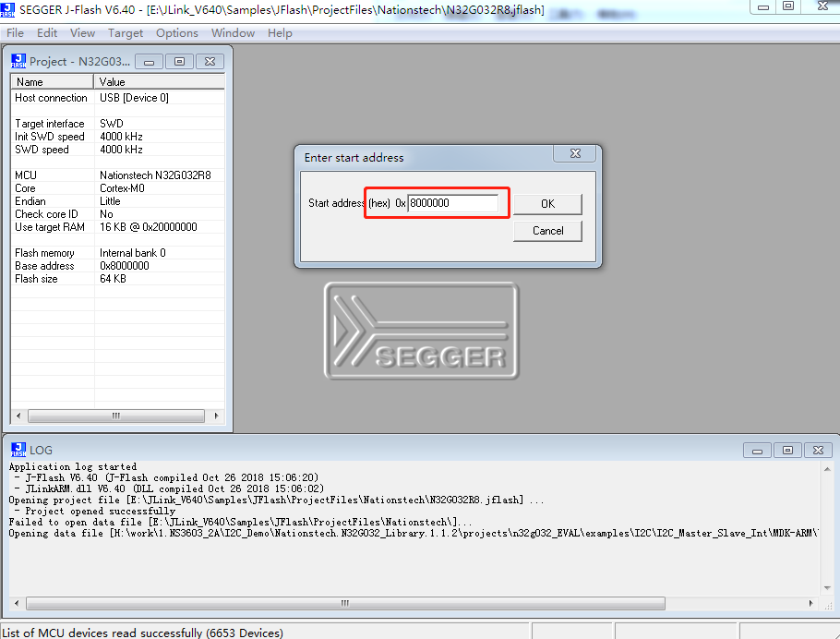840x639 pixels.
Task: Select the MCU row name
Action: pos(26,175)
